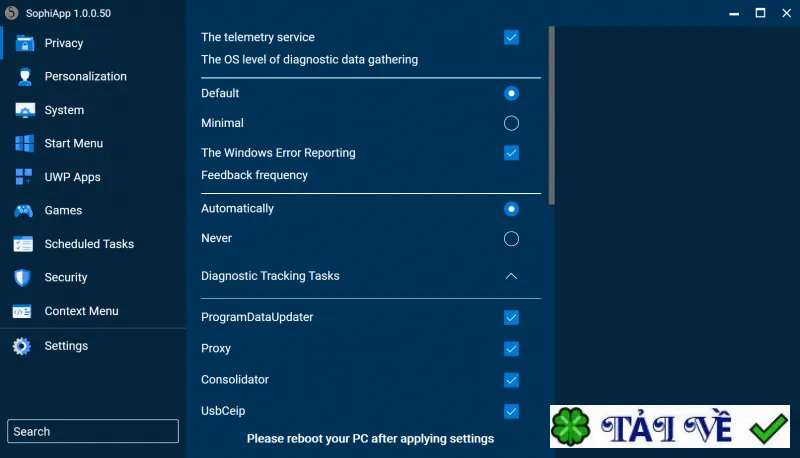
Task: Click the System monitor icon
Action: tap(24, 110)
